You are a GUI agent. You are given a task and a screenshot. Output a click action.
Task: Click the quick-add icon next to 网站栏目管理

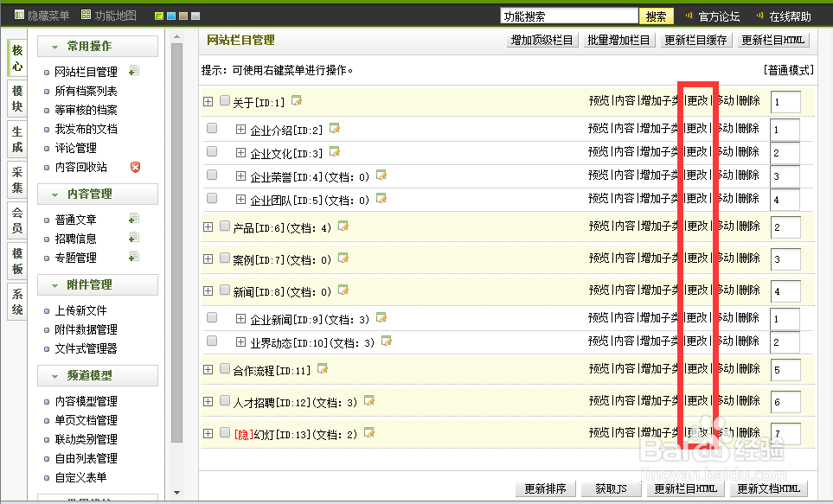135,70
